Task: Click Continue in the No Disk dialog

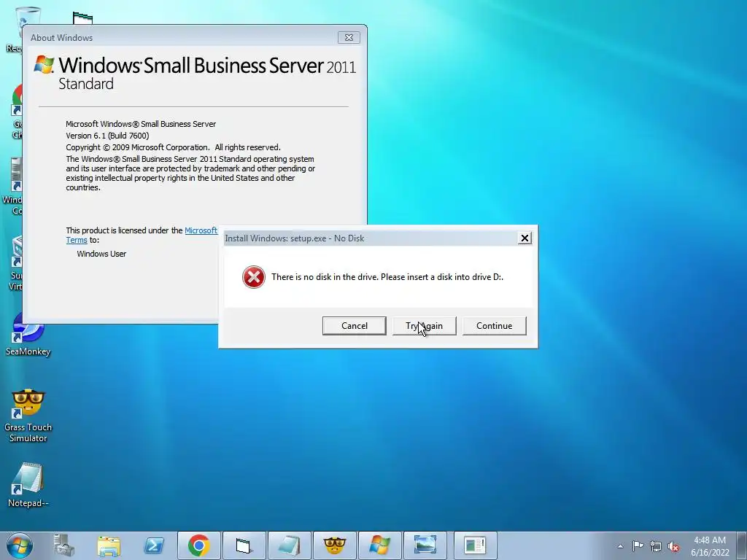Action: pos(494,326)
